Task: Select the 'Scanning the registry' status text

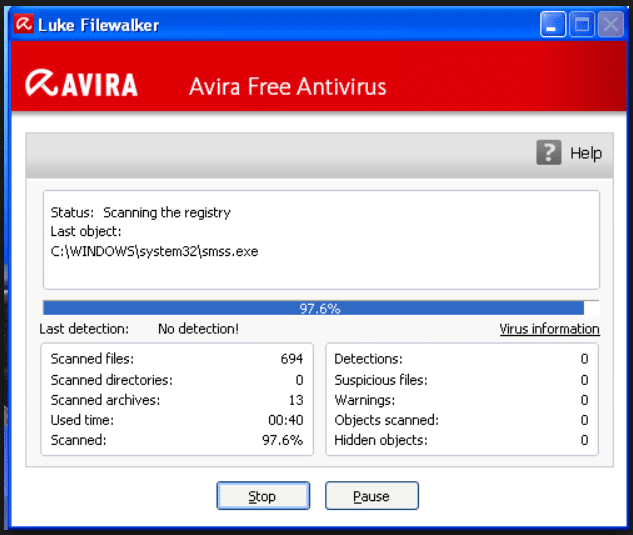Action: pos(167,212)
